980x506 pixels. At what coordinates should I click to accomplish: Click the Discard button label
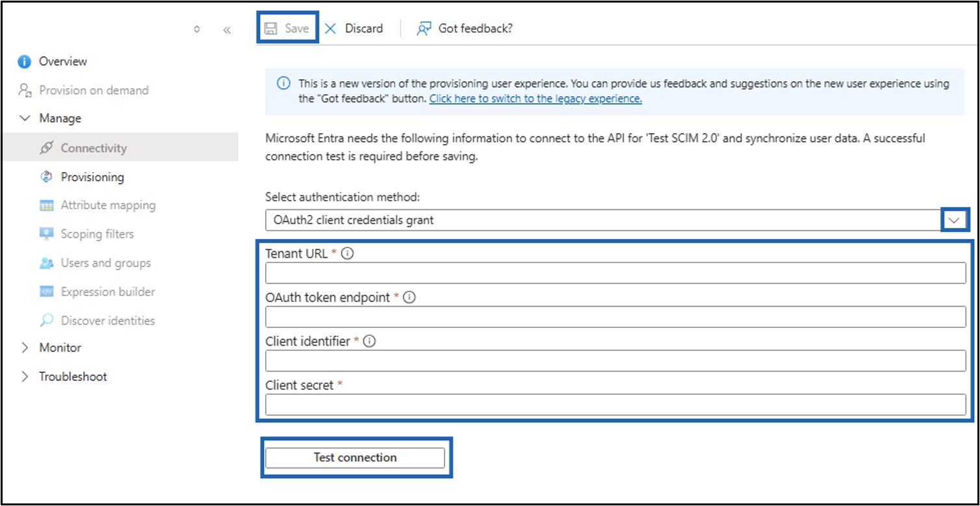364,29
